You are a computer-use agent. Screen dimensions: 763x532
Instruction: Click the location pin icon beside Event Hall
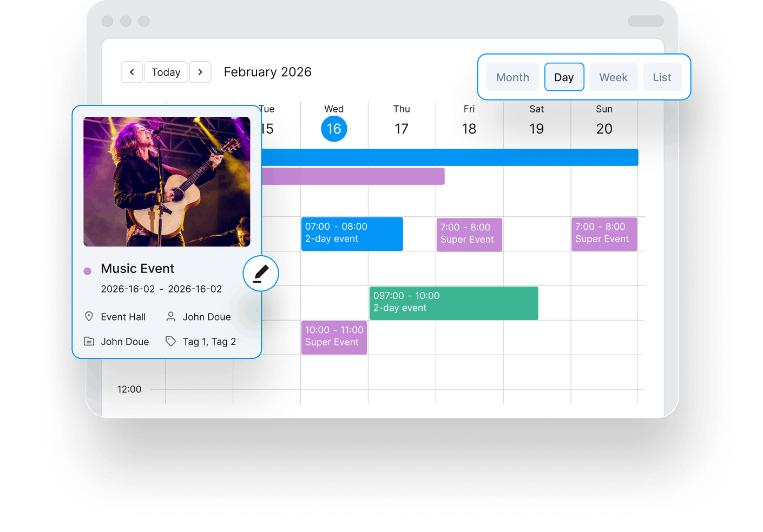(x=89, y=316)
